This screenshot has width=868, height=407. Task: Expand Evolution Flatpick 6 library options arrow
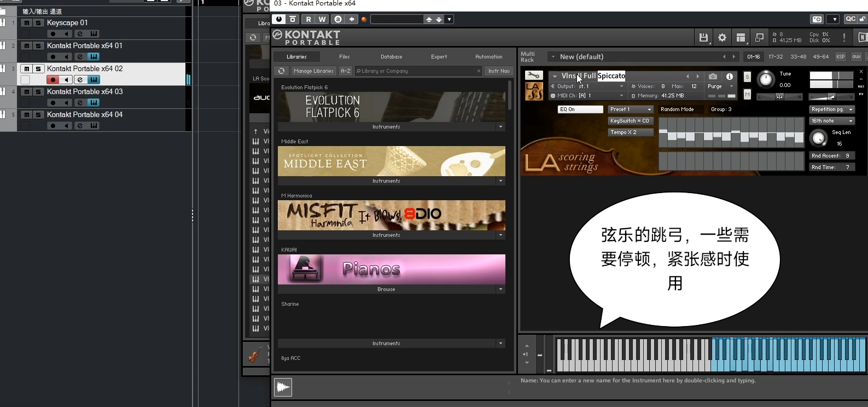pyautogui.click(x=500, y=127)
